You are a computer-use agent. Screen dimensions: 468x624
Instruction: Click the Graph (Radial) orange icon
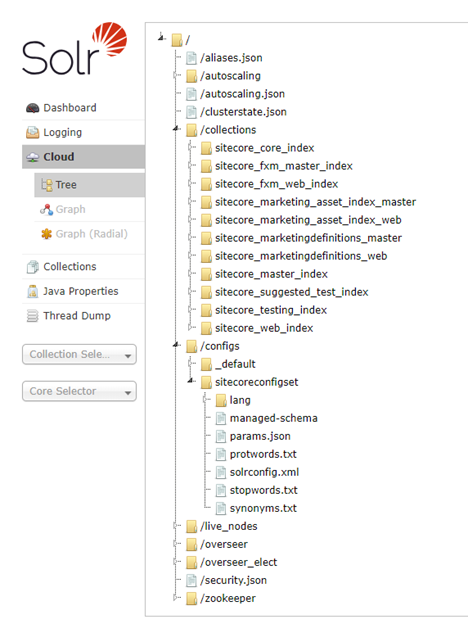tap(47, 234)
